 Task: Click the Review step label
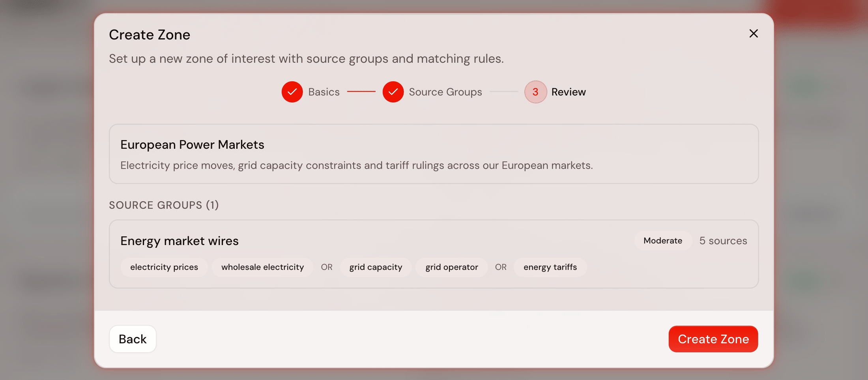tap(569, 92)
